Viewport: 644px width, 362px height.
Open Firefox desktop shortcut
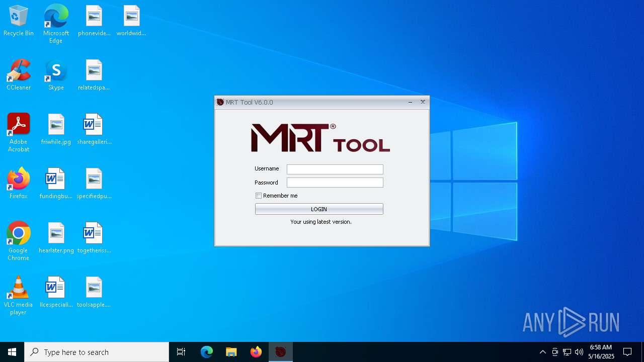tap(19, 184)
